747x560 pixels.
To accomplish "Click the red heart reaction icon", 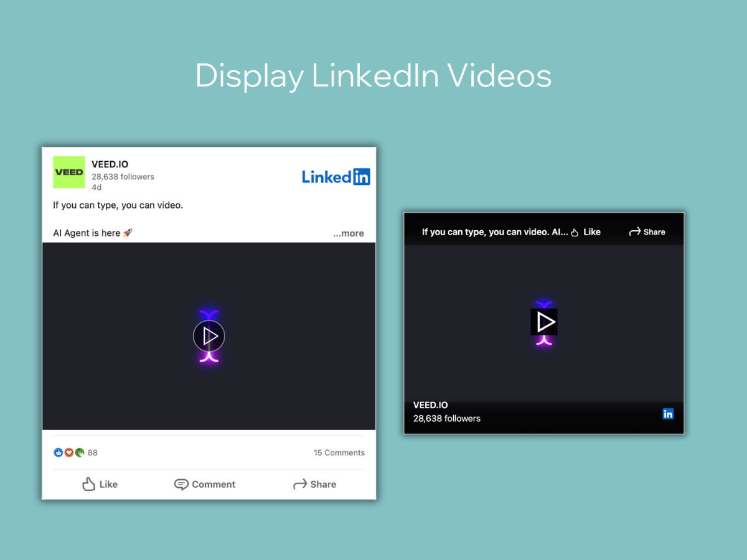I will pyautogui.click(x=69, y=452).
